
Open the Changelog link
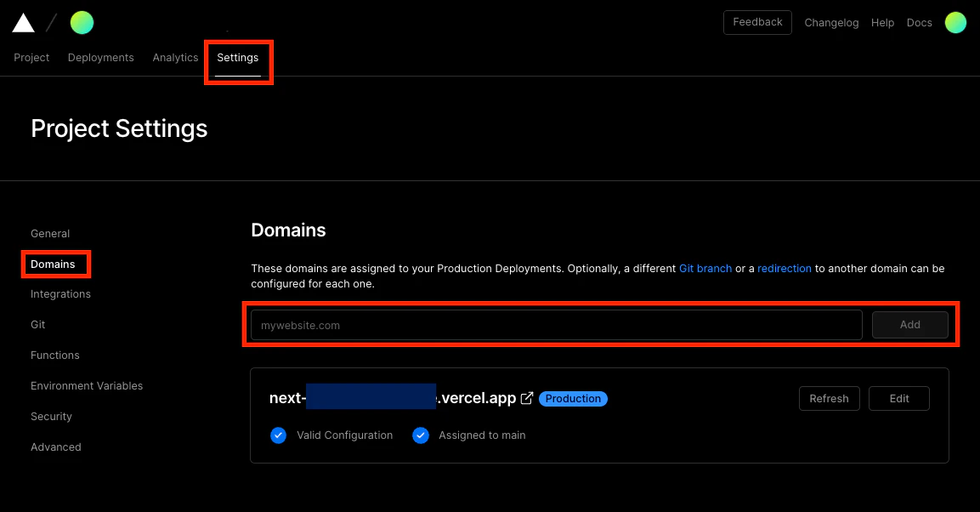pos(831,22)
